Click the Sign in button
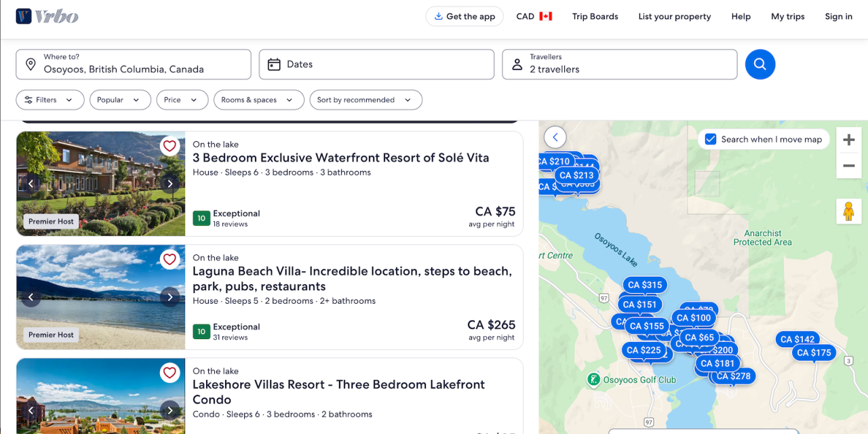Screen dimensions: 868x434 click(838, 16)
